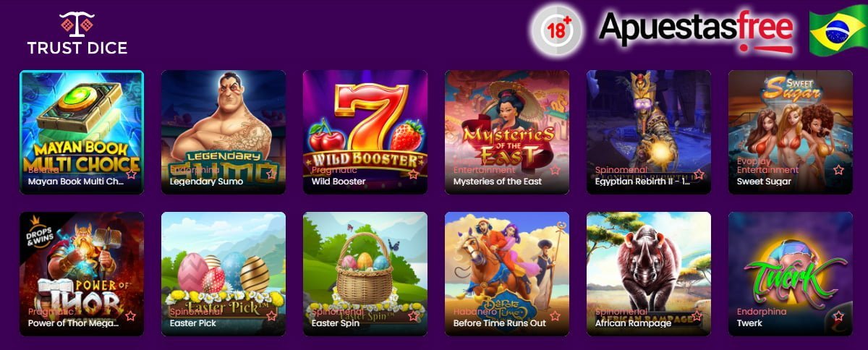Image resolution: width=868 pixels, height=350 pixels.
Task: Open the Easter Spin basket thumbnail
Action: point(365,274)
